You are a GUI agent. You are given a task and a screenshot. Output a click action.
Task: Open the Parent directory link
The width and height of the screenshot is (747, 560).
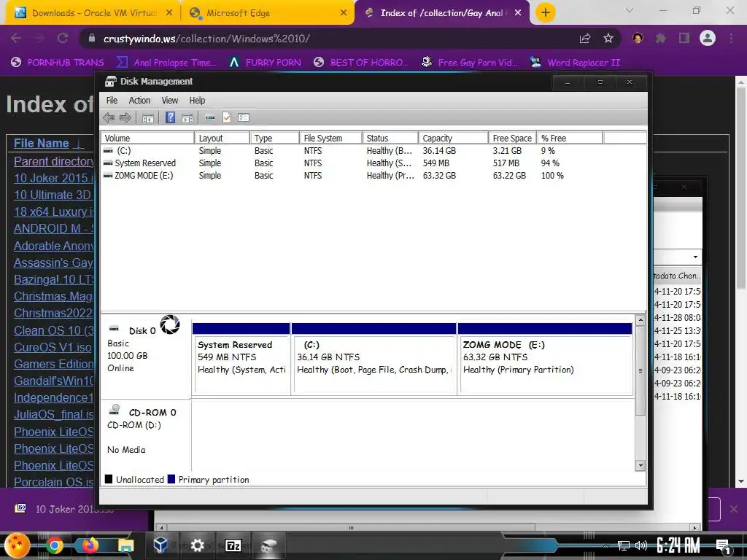point(54,161)
